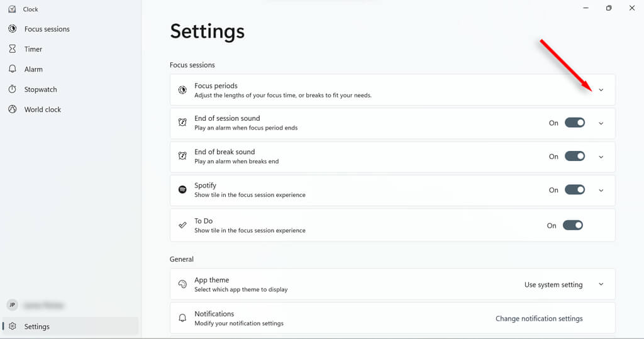Expand End of break sound options
The image size is (644, 339).
(601, 157)
